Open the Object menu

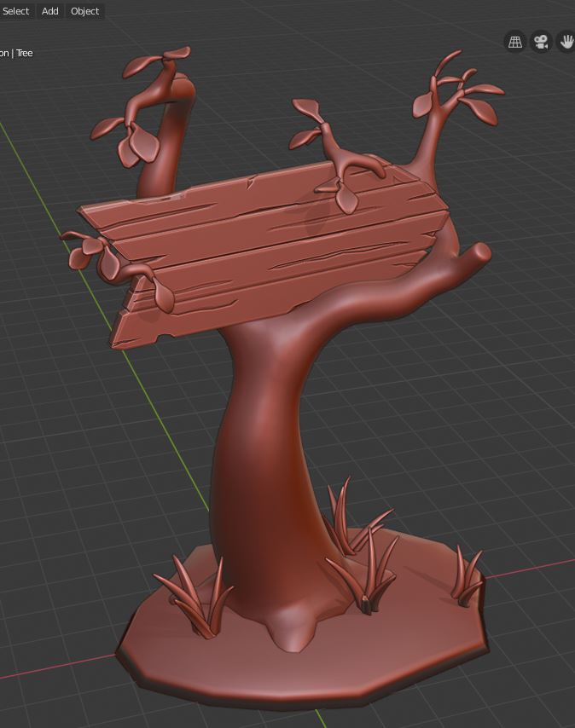point(85,11)
